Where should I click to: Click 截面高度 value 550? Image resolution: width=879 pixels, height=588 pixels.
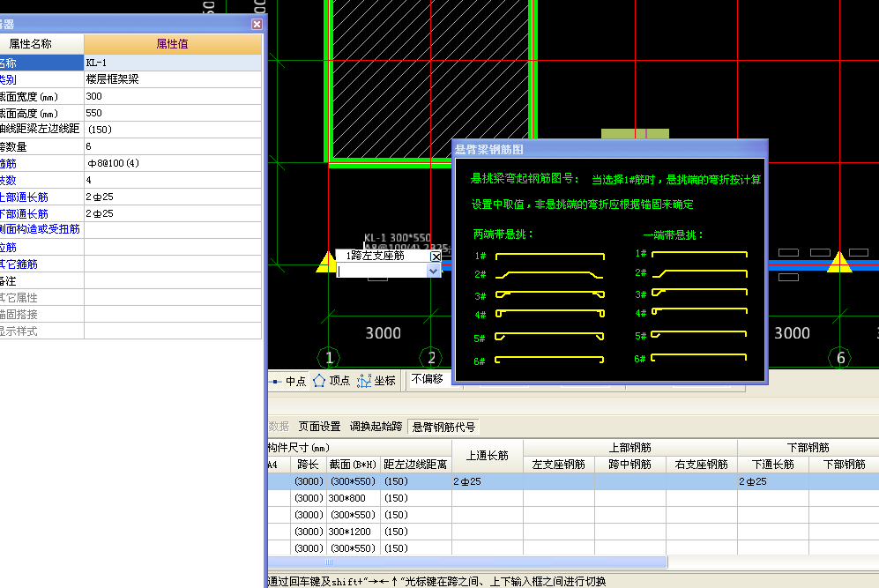[173, 113]
